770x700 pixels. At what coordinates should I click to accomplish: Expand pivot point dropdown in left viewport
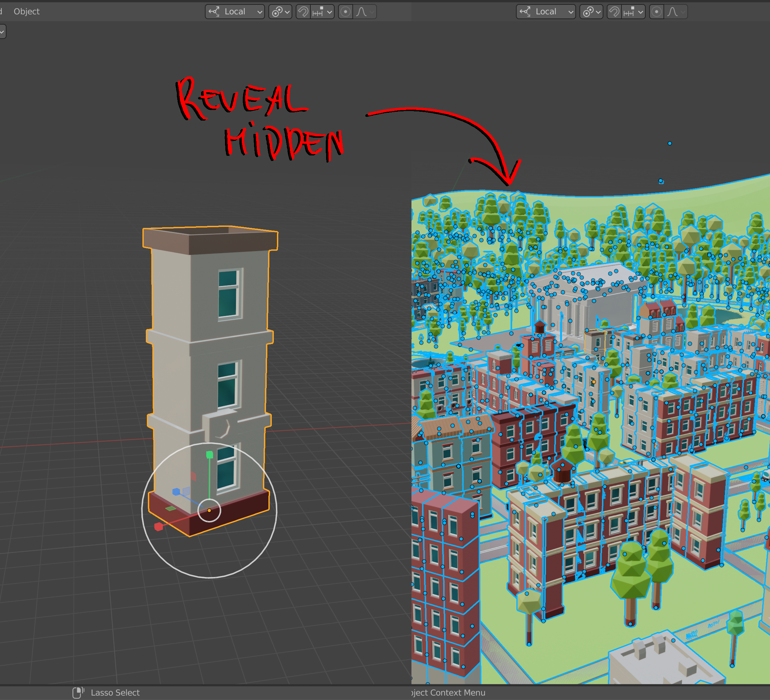tap(280, 12)
